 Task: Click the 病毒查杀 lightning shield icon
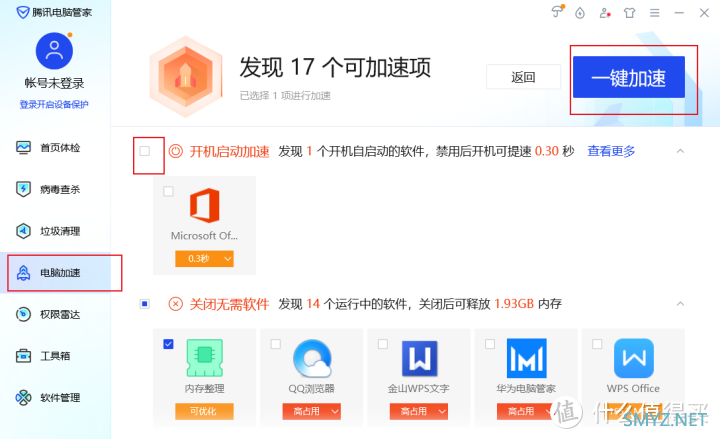pos(23,189)
